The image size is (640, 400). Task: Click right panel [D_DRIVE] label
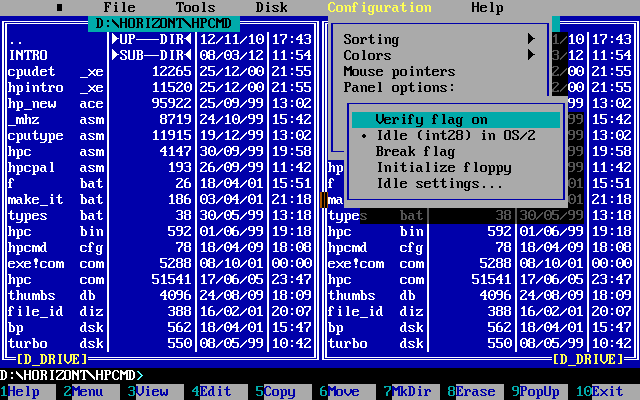(x=588, y=360)
